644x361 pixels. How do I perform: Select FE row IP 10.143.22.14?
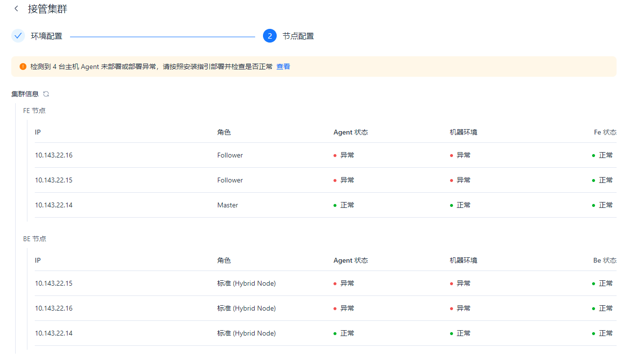[x=53, y=205]
